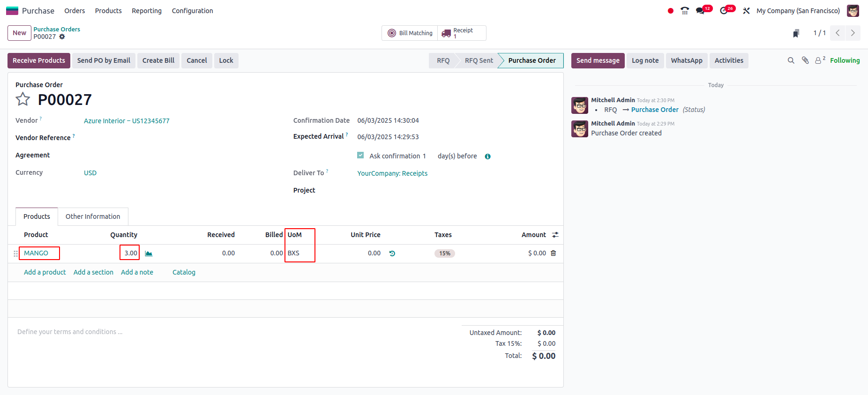Viewport: 868px width, 395px height.
Task: Go to next record arrow
Action: coord(853,33)
